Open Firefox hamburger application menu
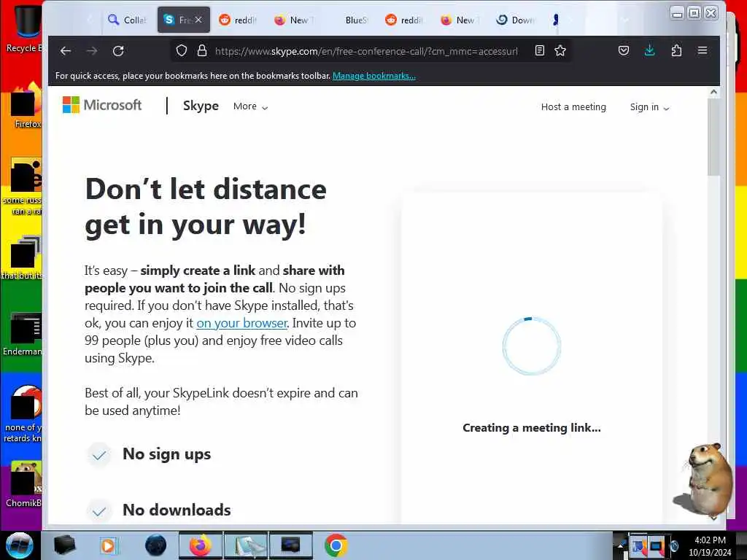This screenshot has width=747, height=560. 703,50
